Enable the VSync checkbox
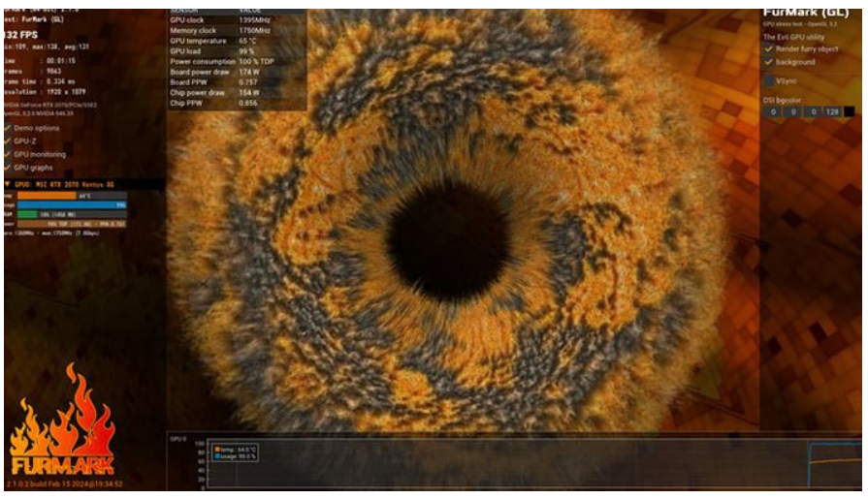The image size is (868, 499). 768,80
